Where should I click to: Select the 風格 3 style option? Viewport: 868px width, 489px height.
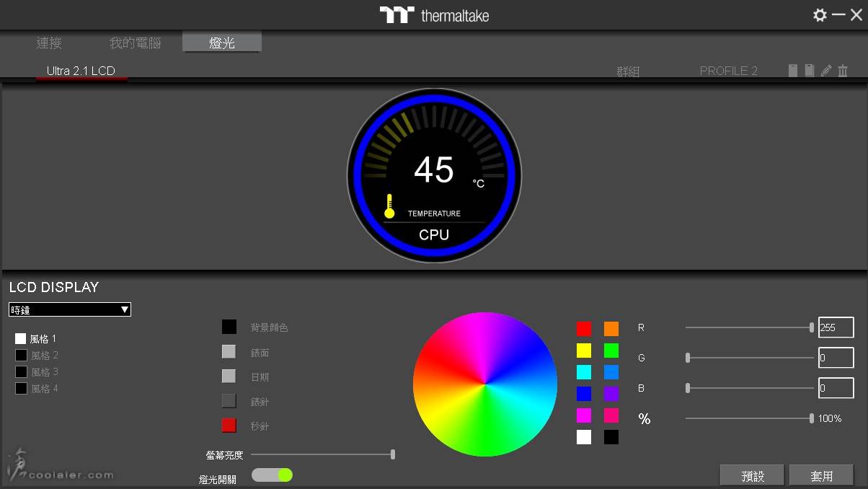pyautogui.click(x=21, y=372)
